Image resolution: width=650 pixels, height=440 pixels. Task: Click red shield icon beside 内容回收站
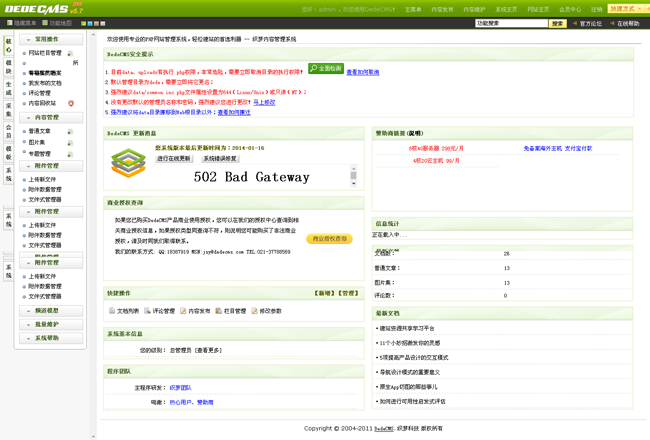tap(71, 103)
